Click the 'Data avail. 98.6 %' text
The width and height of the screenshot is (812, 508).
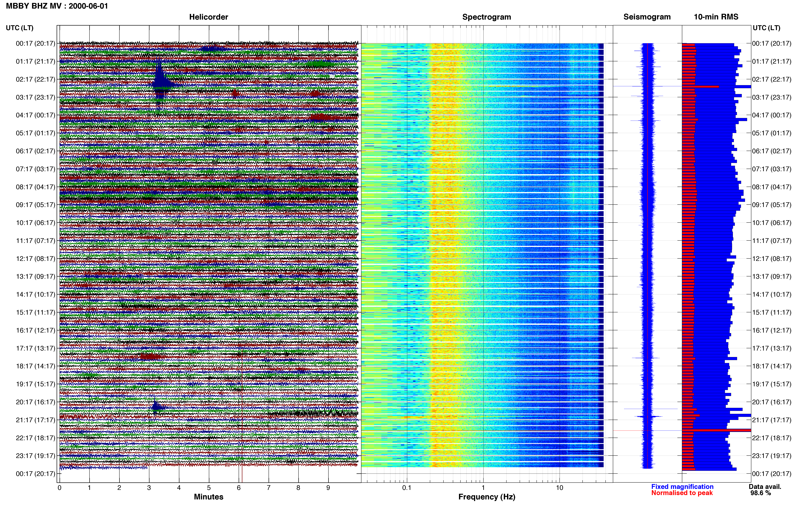point(765,490)
